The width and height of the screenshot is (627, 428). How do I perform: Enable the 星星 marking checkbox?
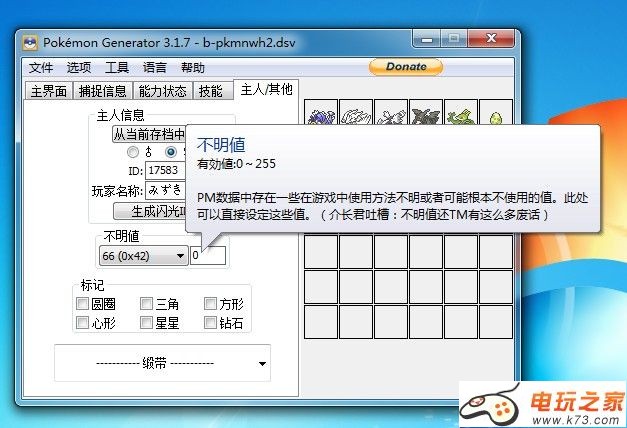(x=147, y=323)
